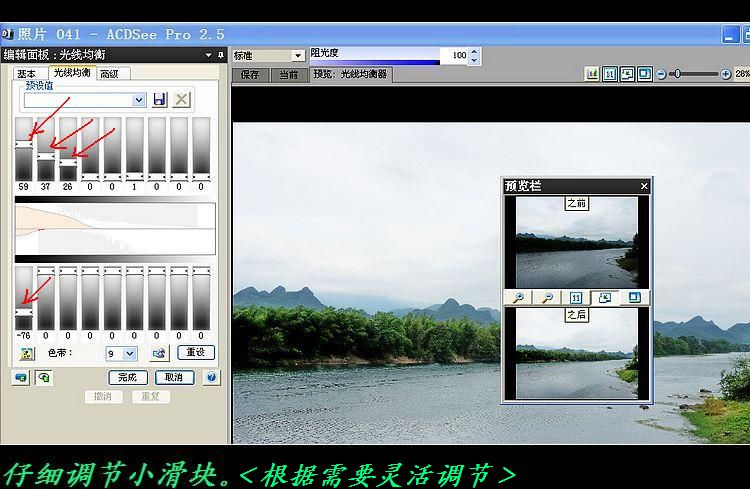The width and height of the screenshot is (750, 489).
Task: Click the plus zoom-in button in toolbar
Action: tap(726, 74)
